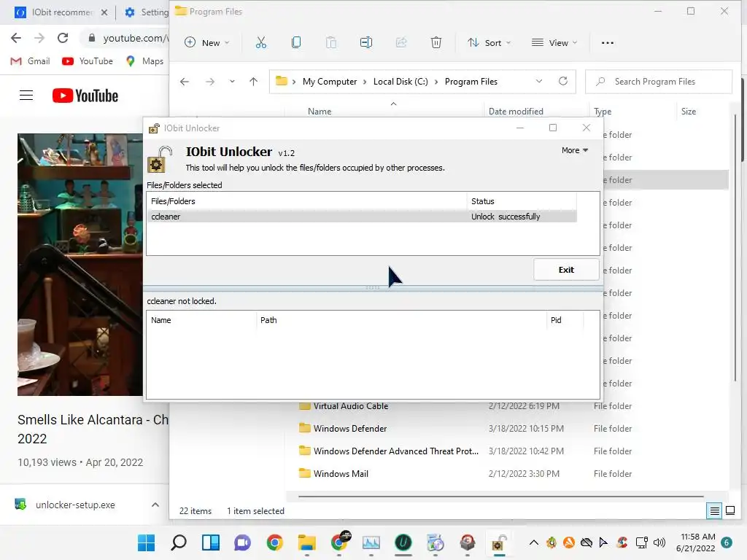
Task: Switch Explorer to details view layout icon
Action: pos(715,511)
